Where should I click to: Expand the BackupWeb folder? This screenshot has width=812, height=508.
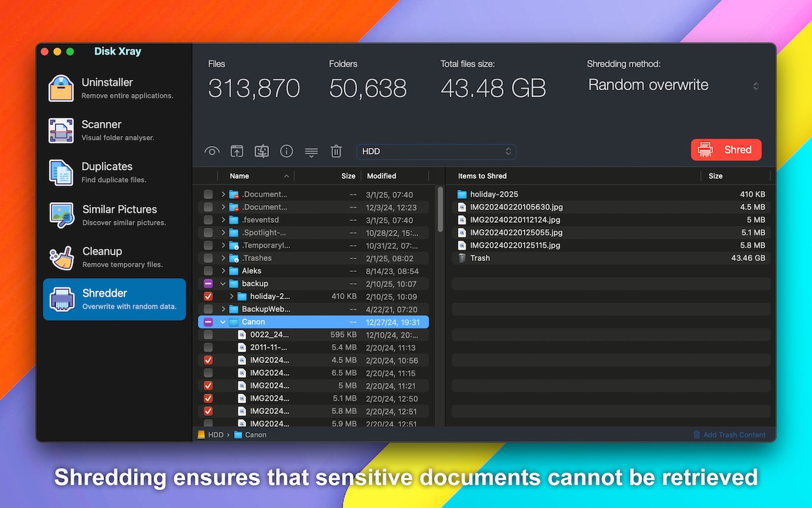(x=223, y=309)
